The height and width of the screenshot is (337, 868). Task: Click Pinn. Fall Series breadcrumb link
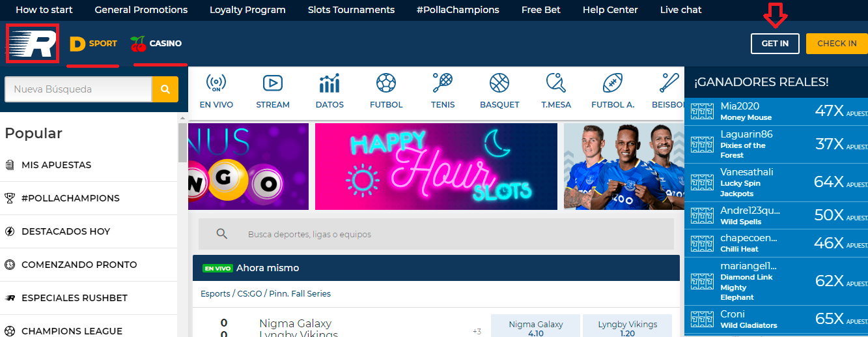[300, 294]
